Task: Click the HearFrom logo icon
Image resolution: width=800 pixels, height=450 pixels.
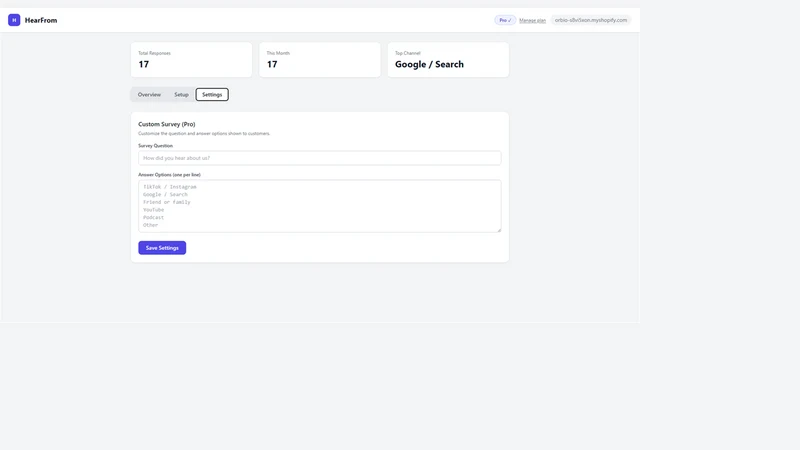Action: click(x=14, y=20)
